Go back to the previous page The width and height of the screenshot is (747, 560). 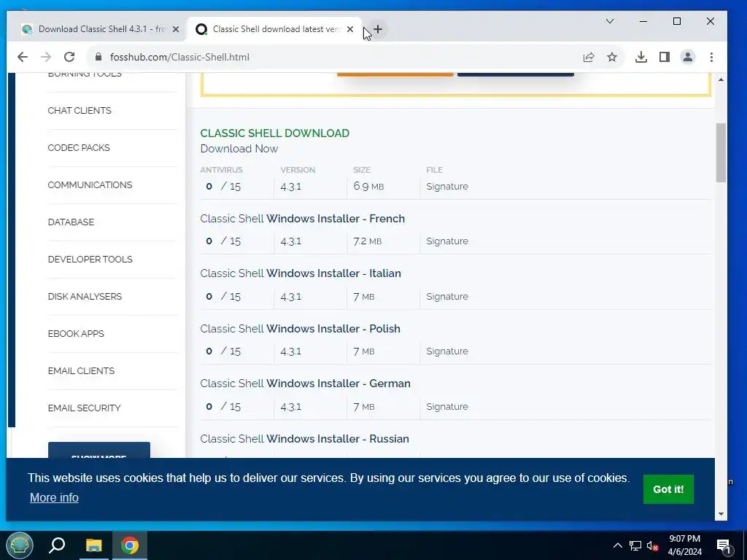coord(23,57)
